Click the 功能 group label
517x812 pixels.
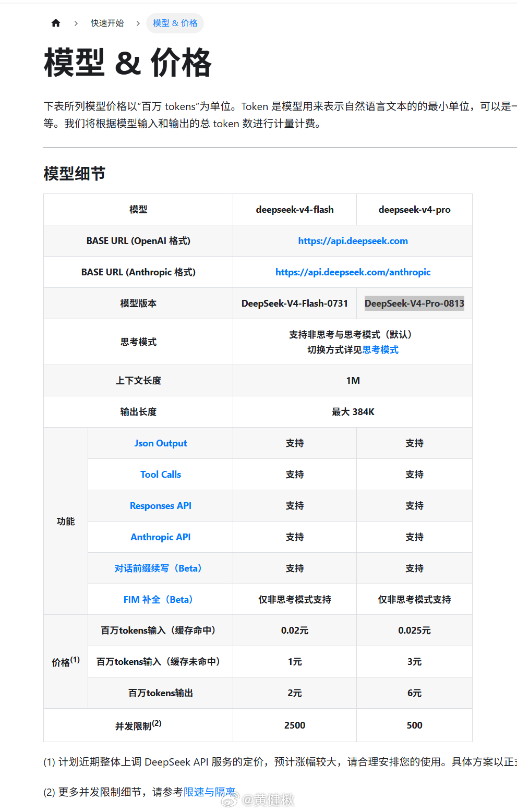[66, 522]
